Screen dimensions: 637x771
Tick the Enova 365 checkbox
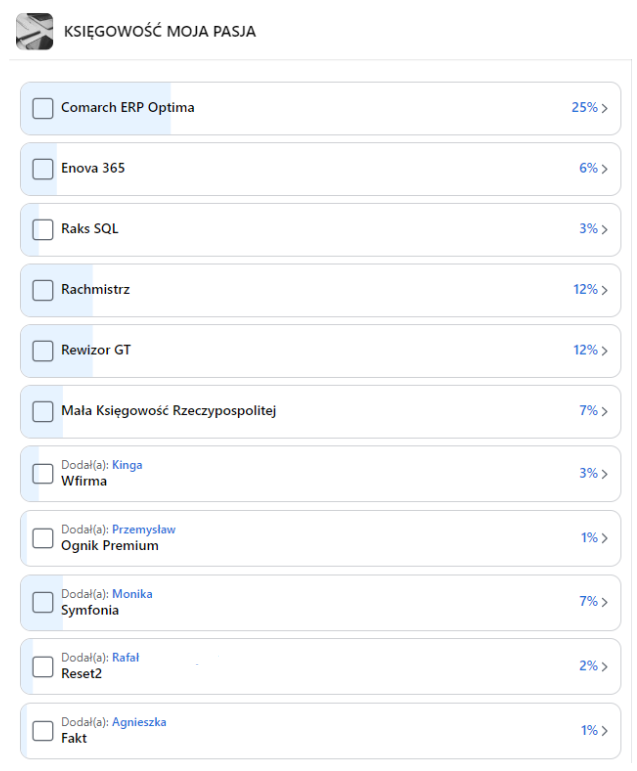[43, 169]
